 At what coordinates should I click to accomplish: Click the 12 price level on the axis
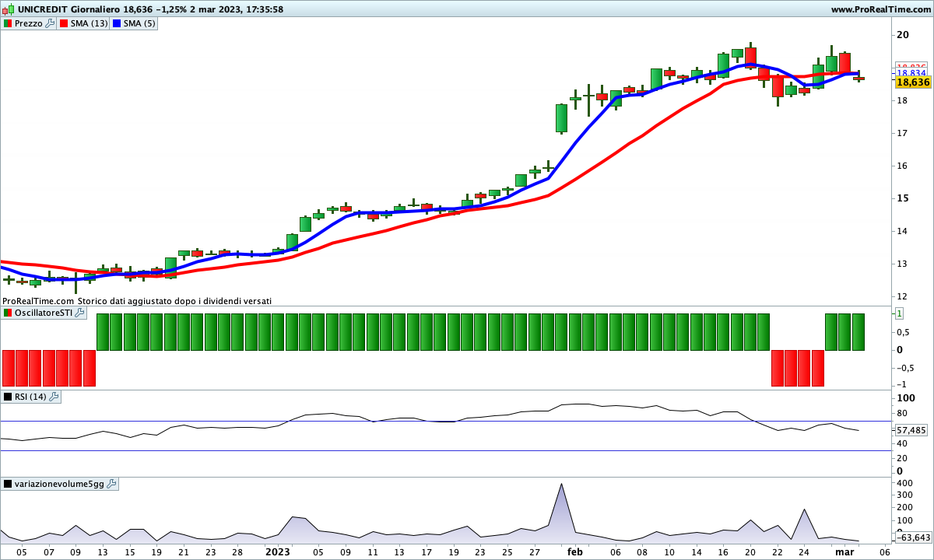click(x=902, y=296)
